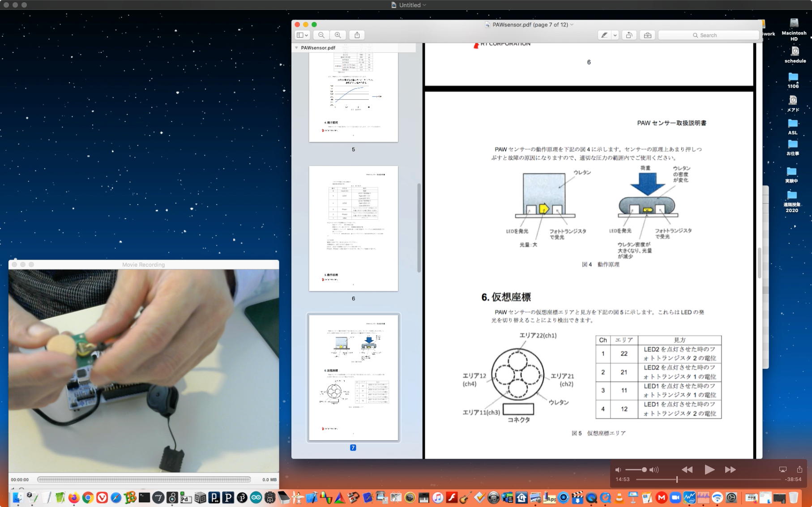Click the Preview sidebar scrollbar
Viewport: 812px width, 507px height.
click(419, 228)
